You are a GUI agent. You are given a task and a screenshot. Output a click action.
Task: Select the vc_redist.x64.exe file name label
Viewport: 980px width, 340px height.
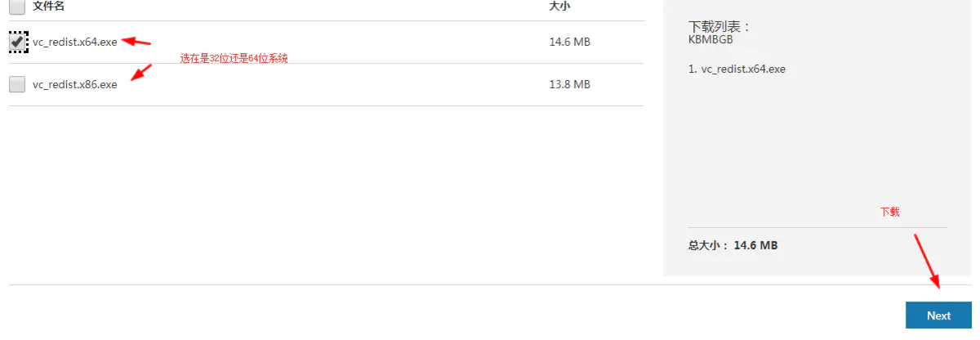coord(75,42)
